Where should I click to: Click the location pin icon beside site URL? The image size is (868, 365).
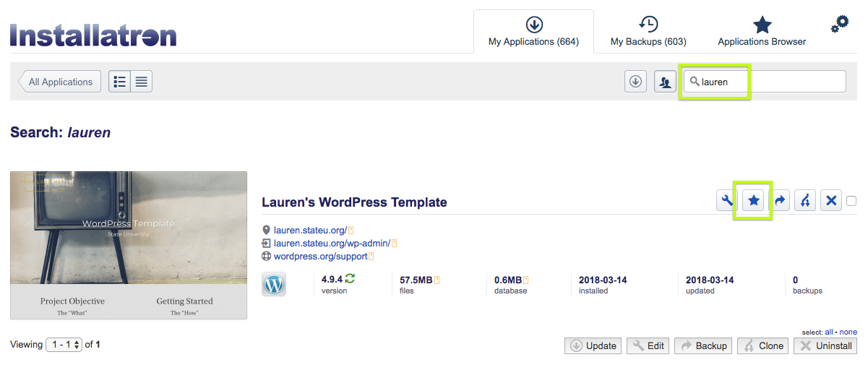pyautogui.click(x=266, y=230)
